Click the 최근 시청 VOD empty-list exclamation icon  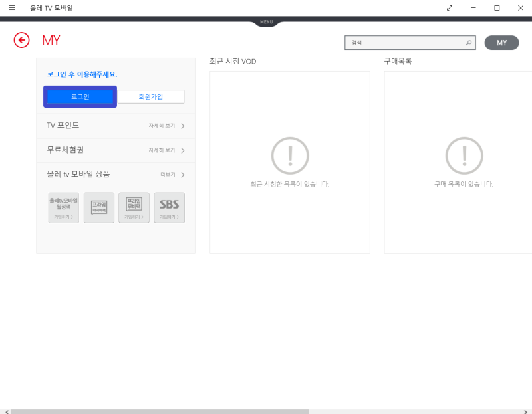289,155
